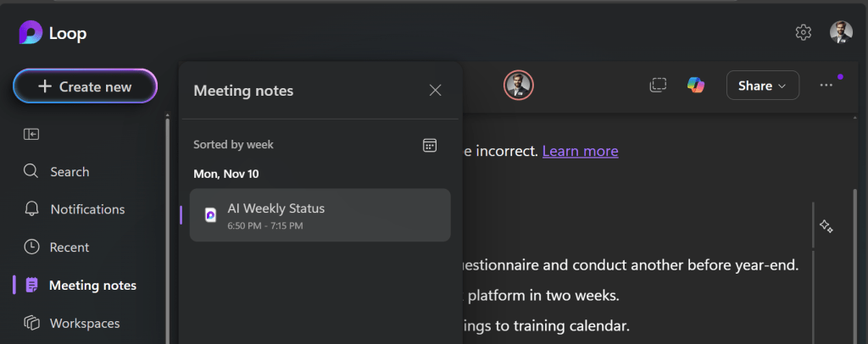Collapse the left sidebar panel

[31, 134]
